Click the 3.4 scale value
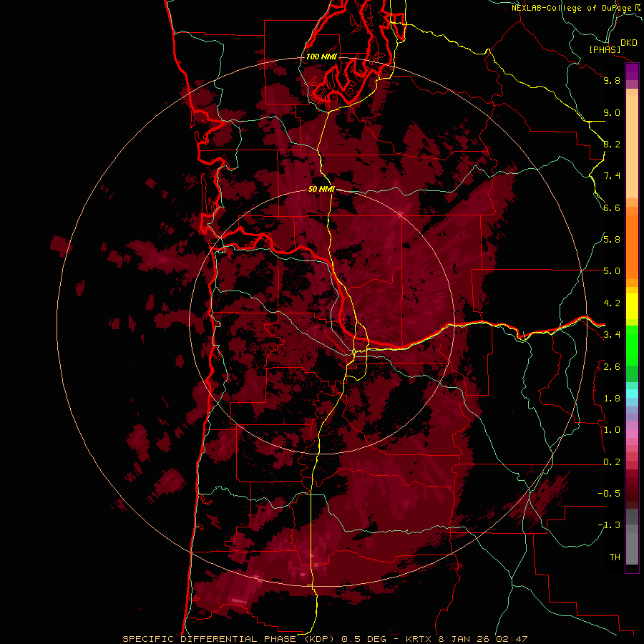This screenshot has height=644, width=644. click(x=612, y=335)
